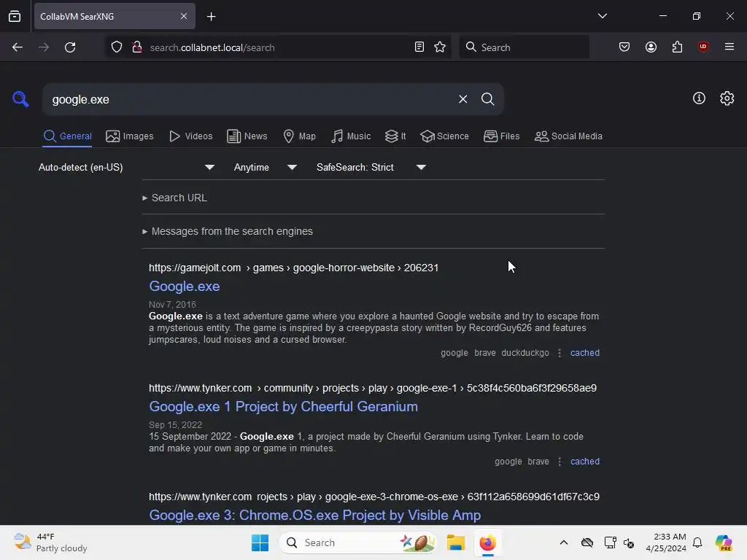Switch to the Files category

(x=501, y=136)
